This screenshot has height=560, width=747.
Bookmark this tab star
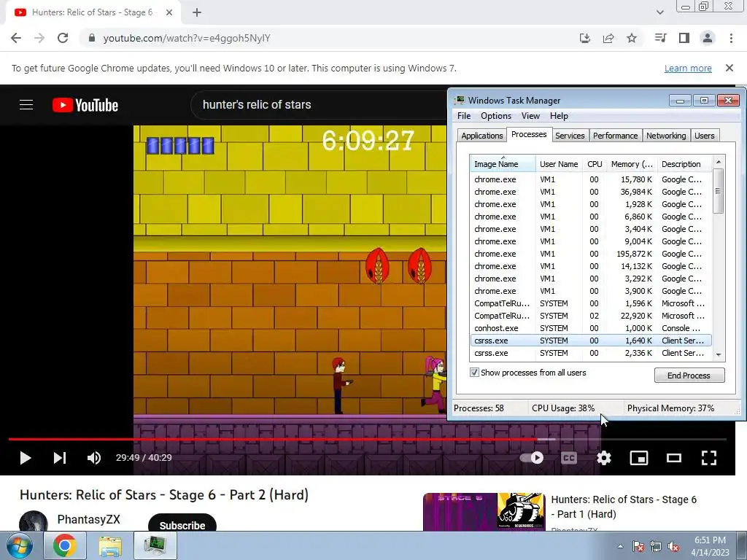[x=632, y=38]
